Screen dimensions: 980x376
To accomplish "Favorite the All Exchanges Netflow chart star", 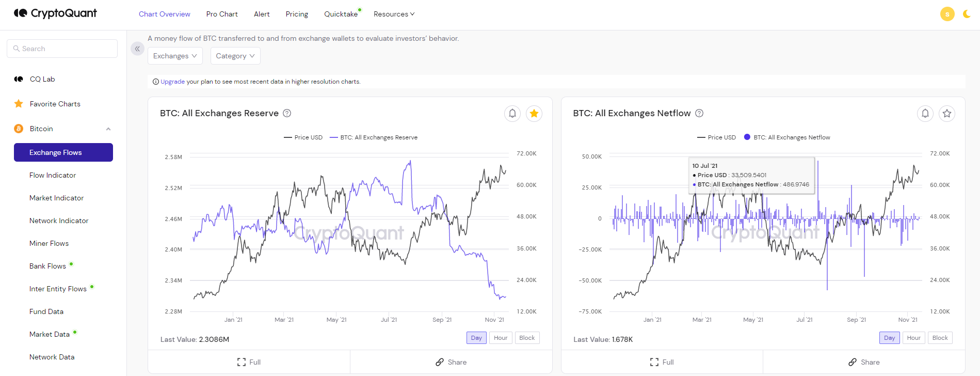I will click(x=947, y=114).
